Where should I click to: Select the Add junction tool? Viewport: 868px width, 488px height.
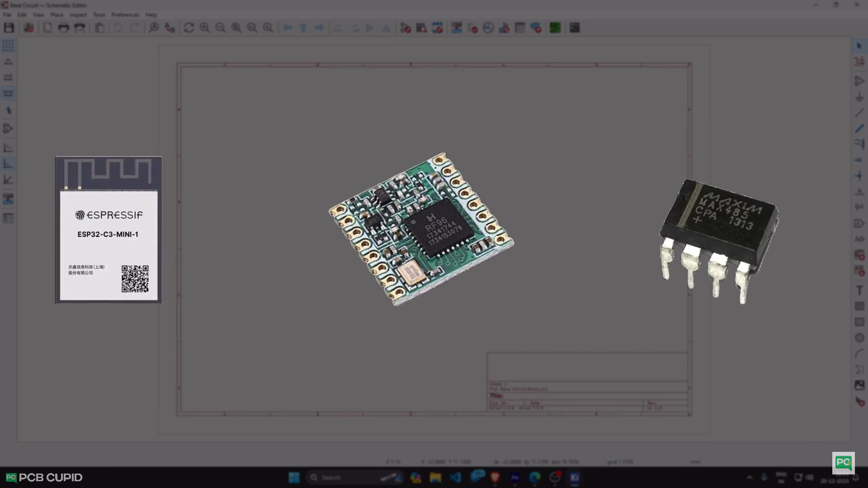pos(859,176)
